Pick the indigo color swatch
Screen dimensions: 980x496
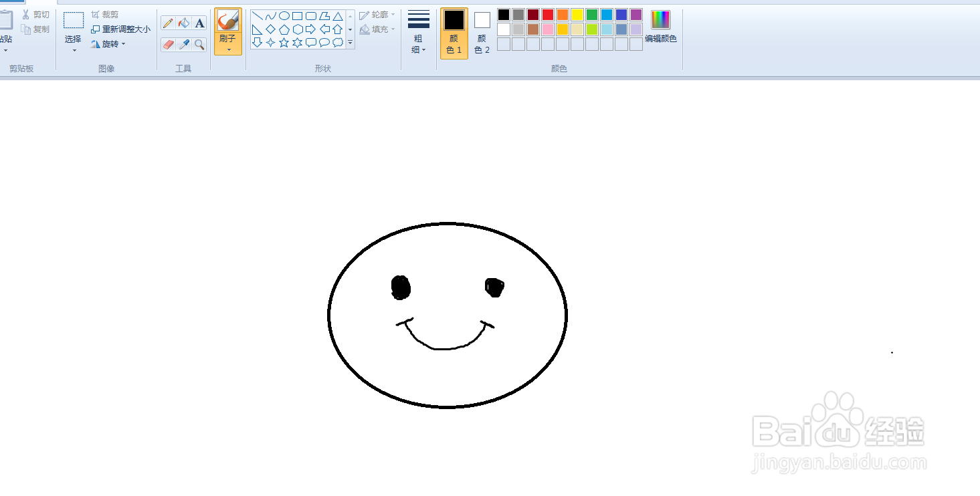(621, 15)
